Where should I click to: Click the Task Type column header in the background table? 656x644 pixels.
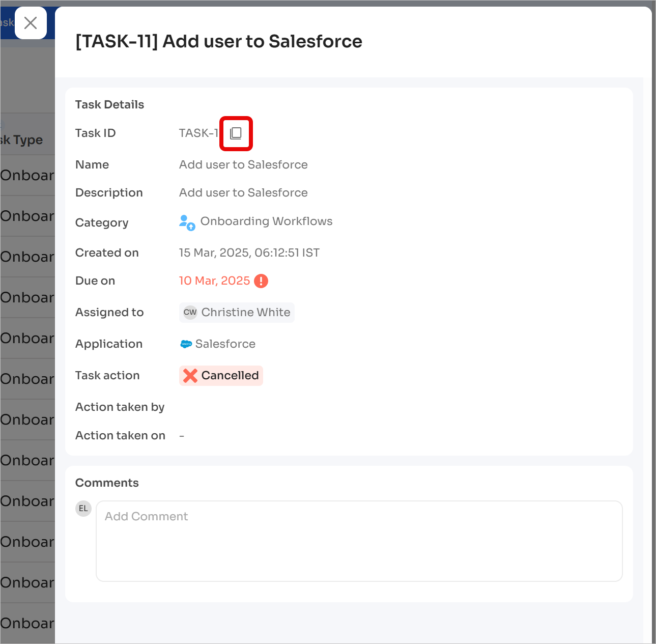click(x=21, y=140)
